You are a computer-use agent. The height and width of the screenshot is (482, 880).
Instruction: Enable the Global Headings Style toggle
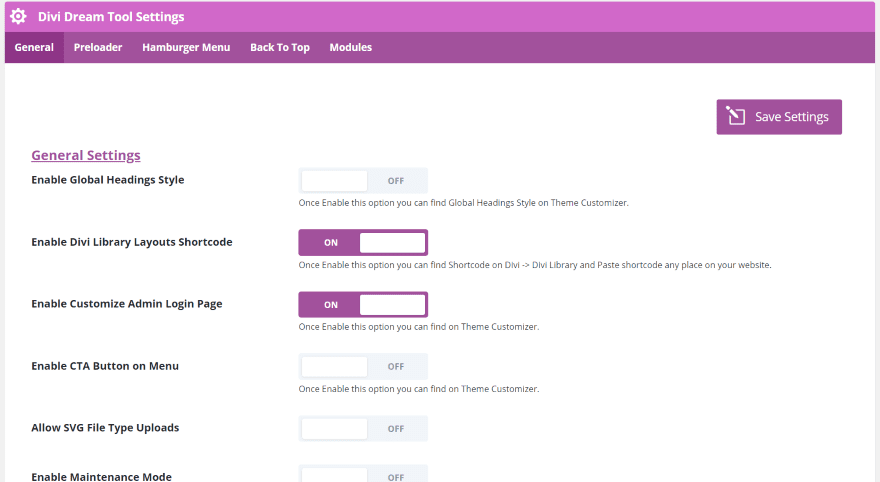tap(363, 181)
